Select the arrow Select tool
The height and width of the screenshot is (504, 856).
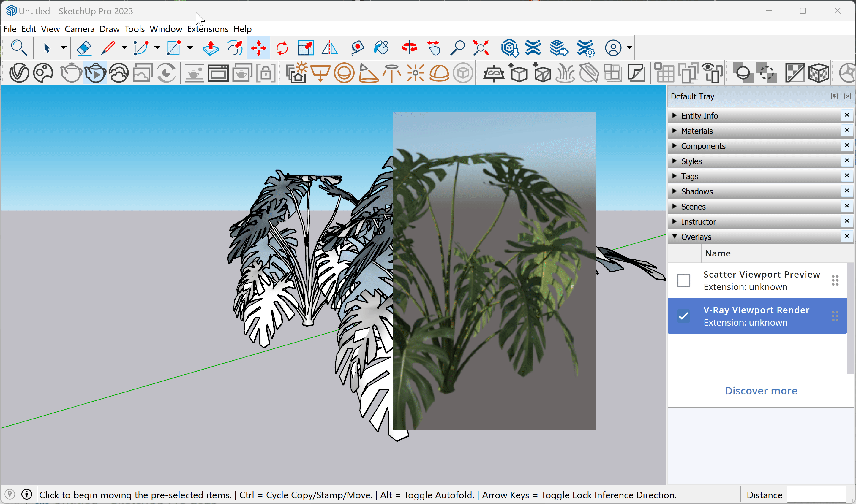pyautogui.click(x=47, y=47)
